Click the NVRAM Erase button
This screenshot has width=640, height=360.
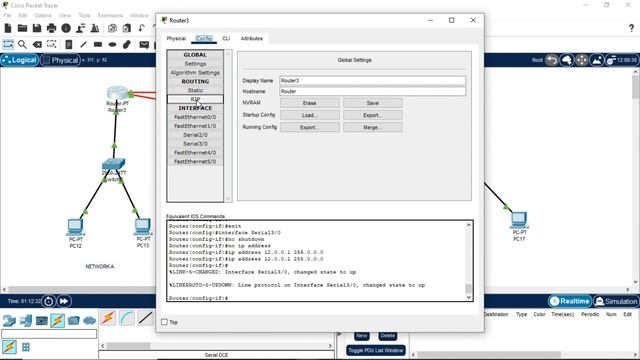(309, 103)
